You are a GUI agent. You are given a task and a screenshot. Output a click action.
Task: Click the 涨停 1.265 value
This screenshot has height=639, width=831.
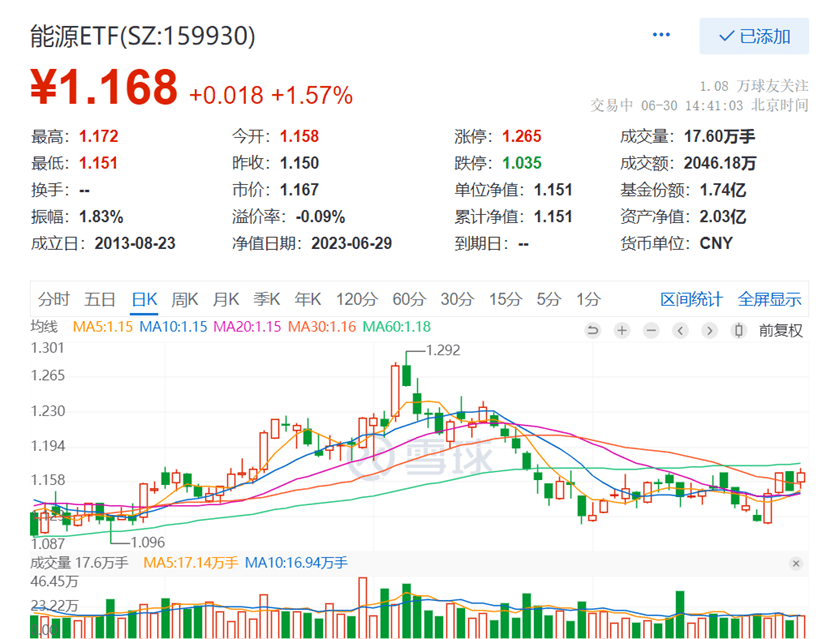tap(521, 136)
